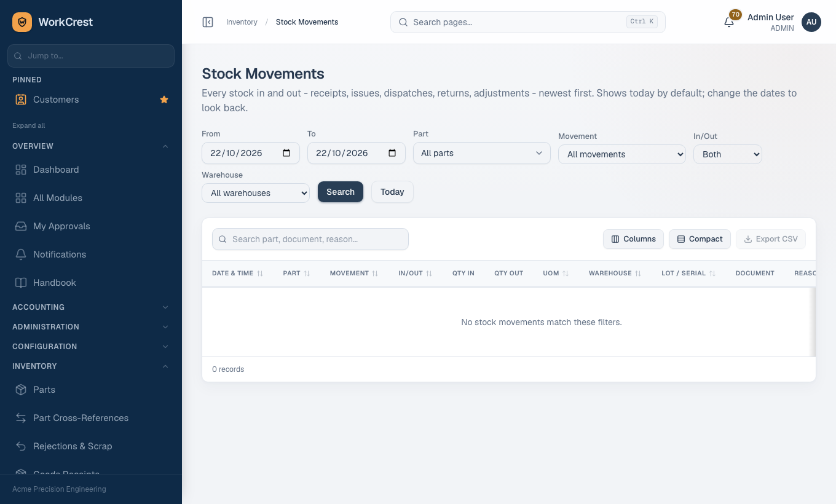The image size is (836, 504).
Task: Click Expand all in the sidebar
Action: coord(29,125)
